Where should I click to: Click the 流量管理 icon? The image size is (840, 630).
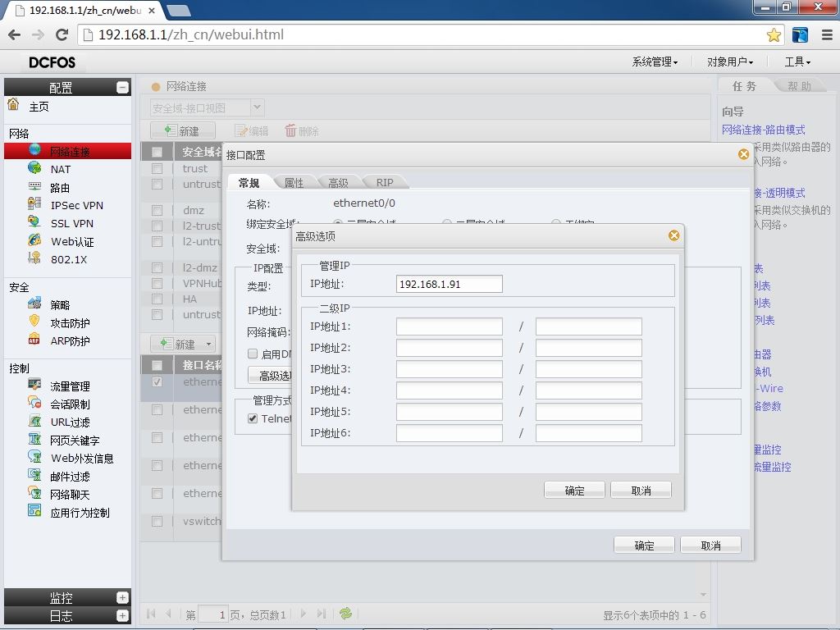click(34, 385)
